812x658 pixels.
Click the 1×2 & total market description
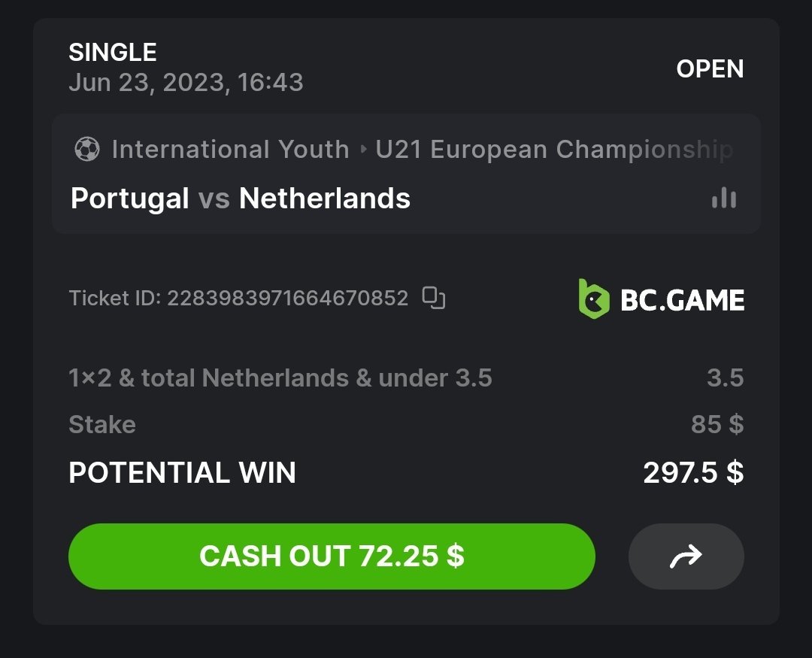coord(280,378)
